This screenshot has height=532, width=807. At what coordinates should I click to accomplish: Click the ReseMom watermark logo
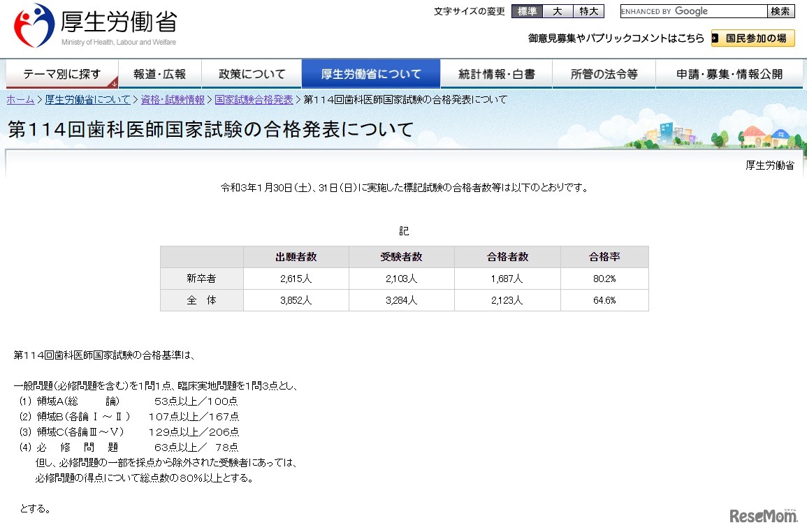click(x=764, y=516)
